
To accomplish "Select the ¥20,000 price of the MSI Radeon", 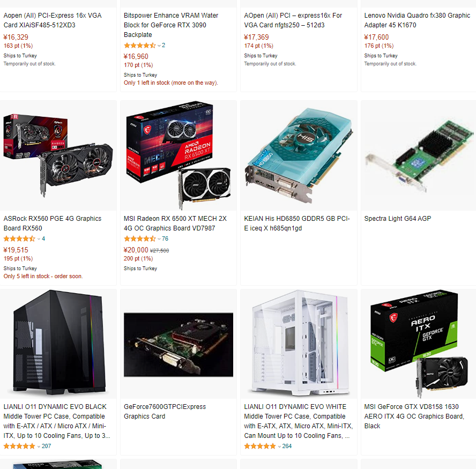I will tap(136, 250).
